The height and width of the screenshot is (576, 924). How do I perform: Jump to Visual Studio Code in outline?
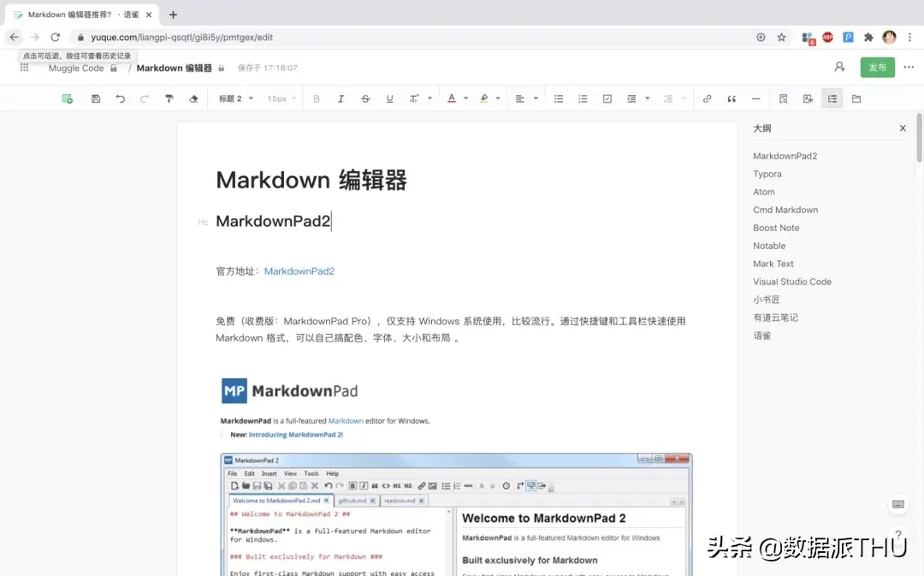click(792, 282)
